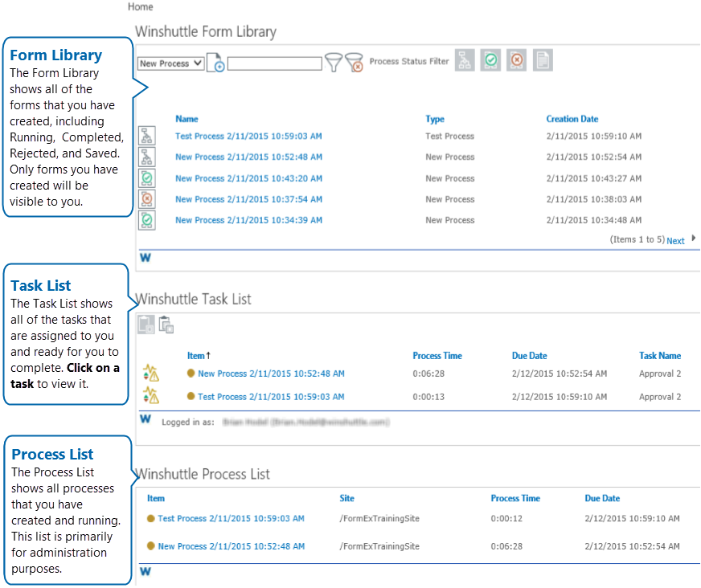701x588 pixels.
Task: Sort Form Library by Creation Date
Action: click(572, 119)
